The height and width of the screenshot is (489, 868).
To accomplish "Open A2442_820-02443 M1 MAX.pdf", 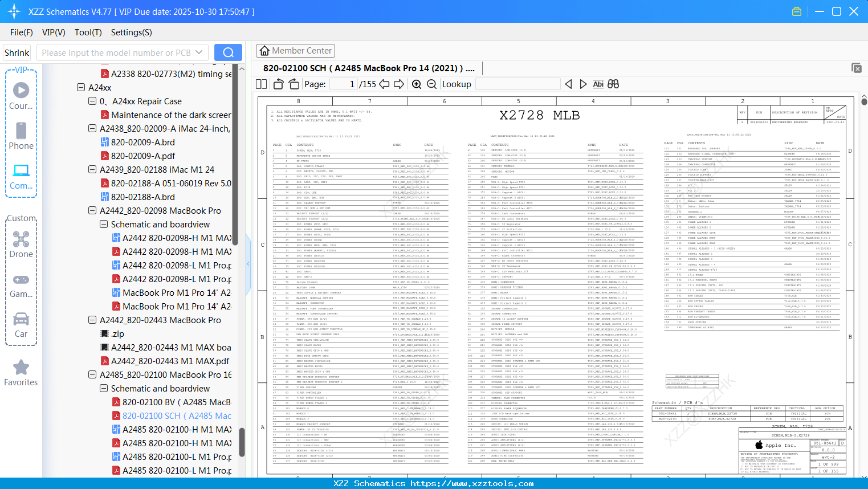I will [x=165, y=361].
